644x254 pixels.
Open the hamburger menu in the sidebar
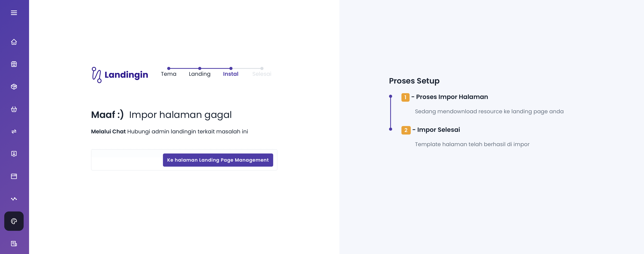click(14, 13)
